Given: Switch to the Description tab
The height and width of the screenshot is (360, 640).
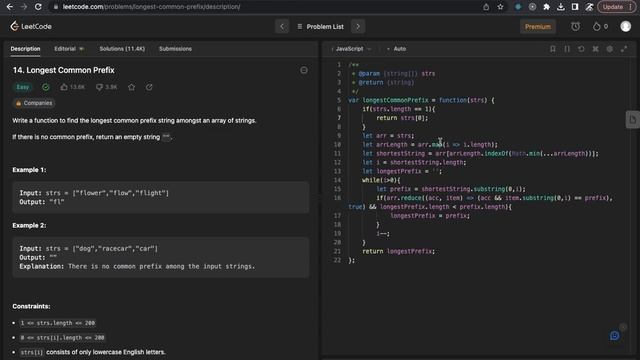Looking at the screenshot, I should tap(25, 49).
